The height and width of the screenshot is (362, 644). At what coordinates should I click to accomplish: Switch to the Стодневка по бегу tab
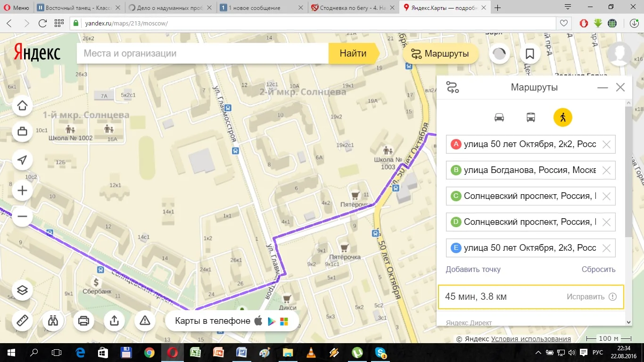click(x=352, y=8)
